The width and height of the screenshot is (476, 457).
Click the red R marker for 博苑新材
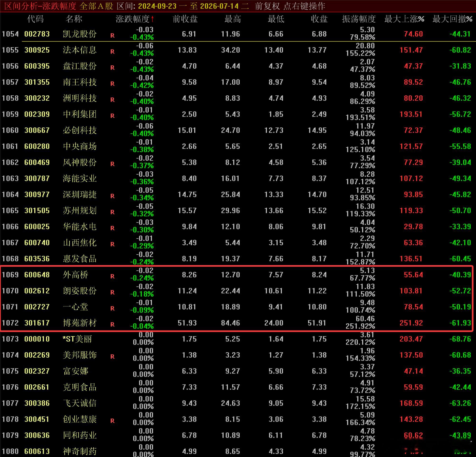(x=112, y=324)
